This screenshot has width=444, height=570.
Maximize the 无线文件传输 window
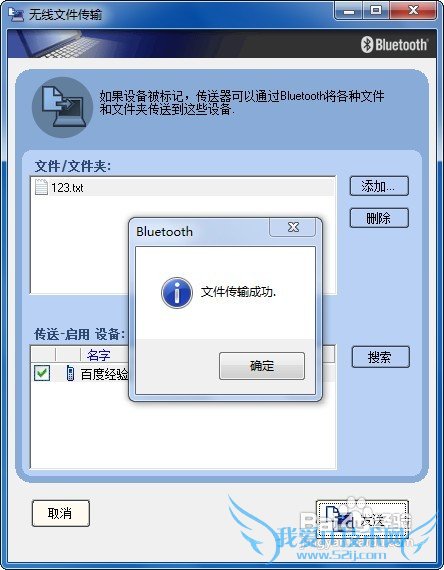[376, 11]
